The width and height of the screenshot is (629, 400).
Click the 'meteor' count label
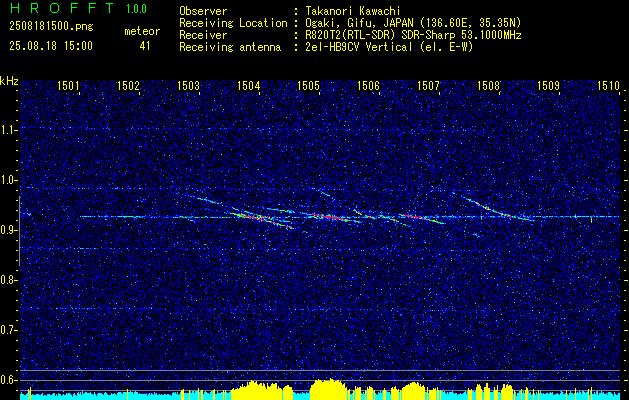tap(142, 31)
